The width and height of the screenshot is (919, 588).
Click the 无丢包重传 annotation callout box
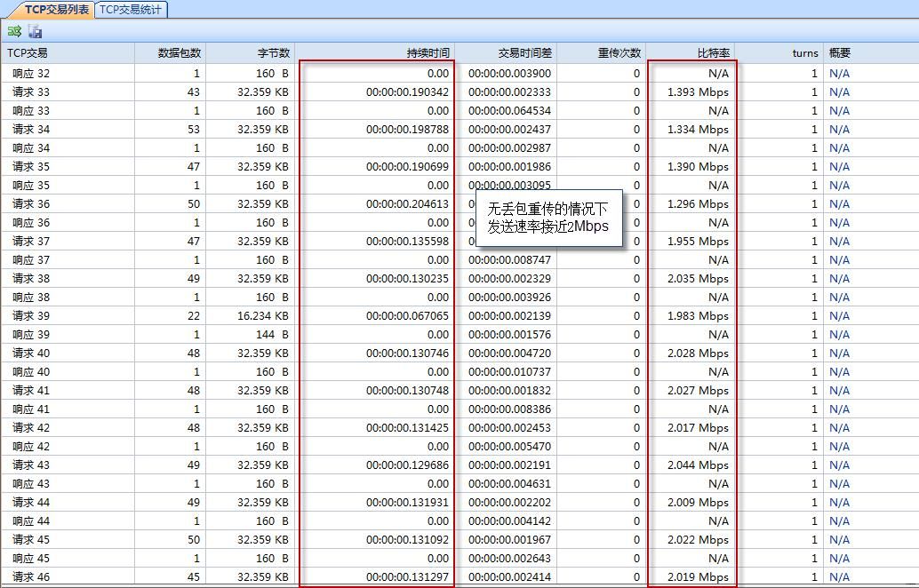point(548,218)
